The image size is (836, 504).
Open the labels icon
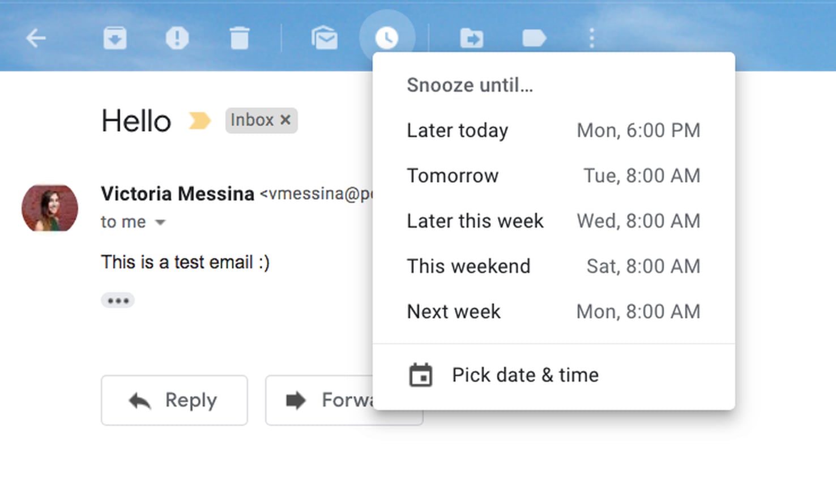533,38
